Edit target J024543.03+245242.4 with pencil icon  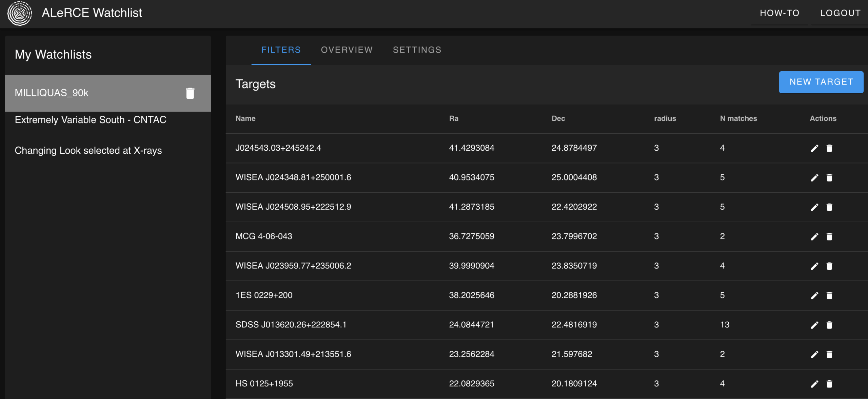coord(814,148)
